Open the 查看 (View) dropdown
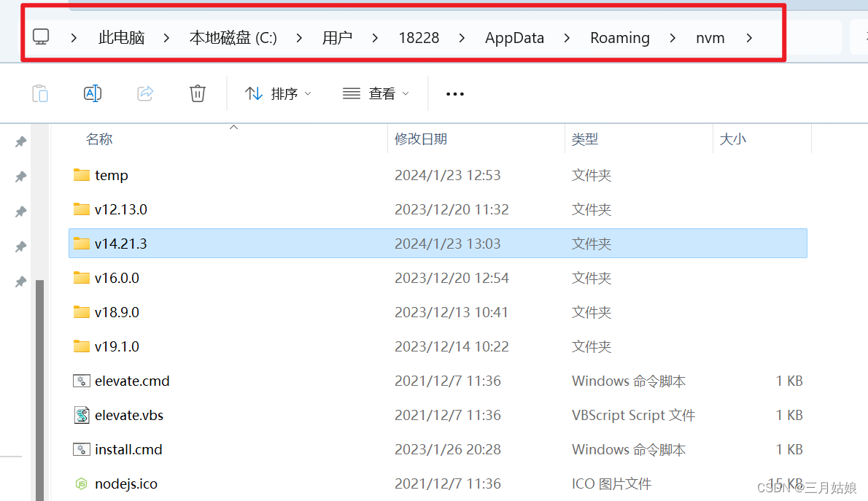The height and width of the screenshot is (501, 868). coord(374,93)
